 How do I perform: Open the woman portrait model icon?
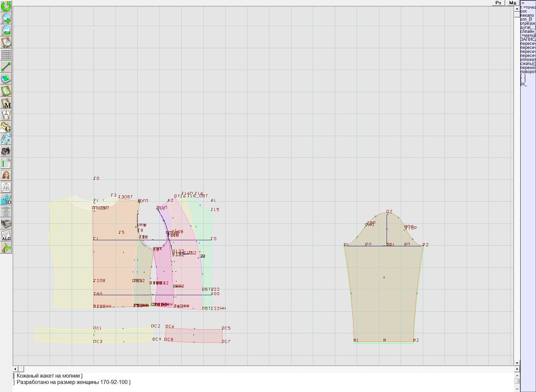coord(6,175)
